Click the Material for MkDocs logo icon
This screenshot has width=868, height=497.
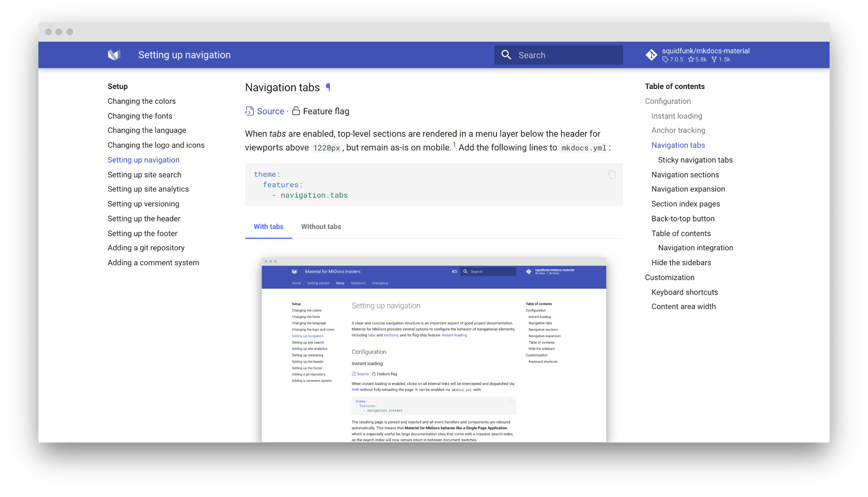(114, 55)
